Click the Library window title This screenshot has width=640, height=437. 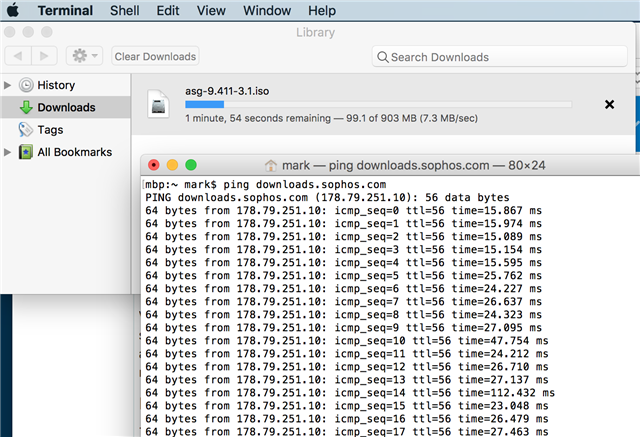(316, 32)
